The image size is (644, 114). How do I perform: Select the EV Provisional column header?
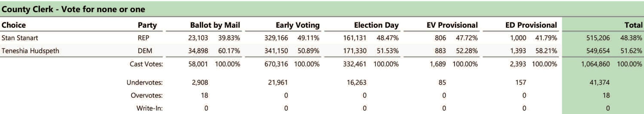tap(452, 25)
